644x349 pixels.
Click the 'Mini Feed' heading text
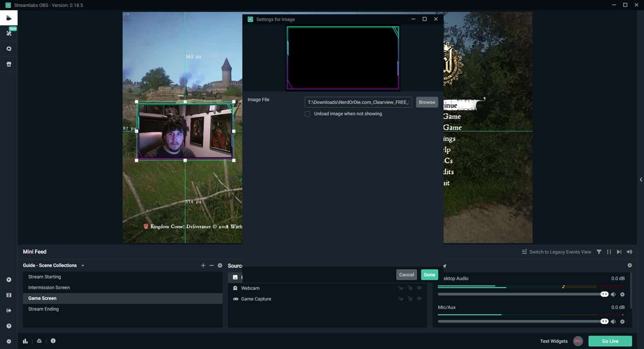34,252
